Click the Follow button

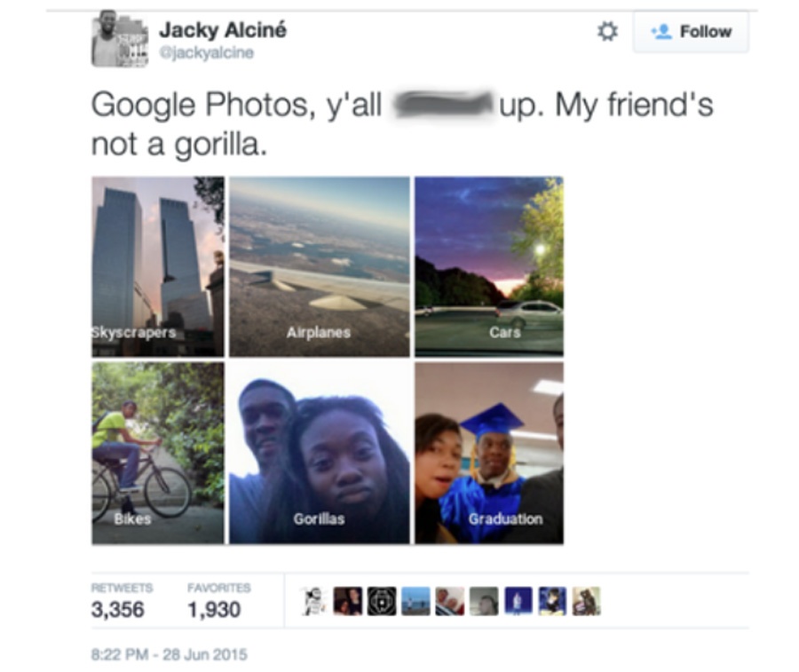pyautogui.click(x=691, y=32)
